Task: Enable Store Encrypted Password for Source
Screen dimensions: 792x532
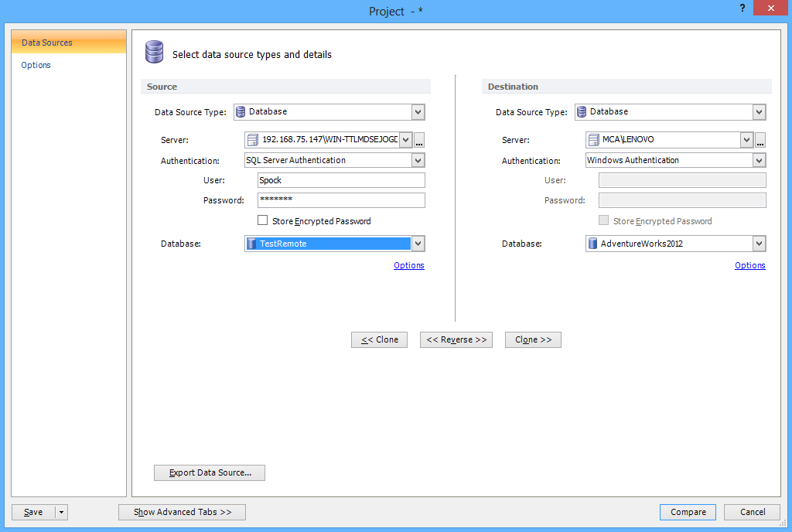Action: click(x=263, y=220)
